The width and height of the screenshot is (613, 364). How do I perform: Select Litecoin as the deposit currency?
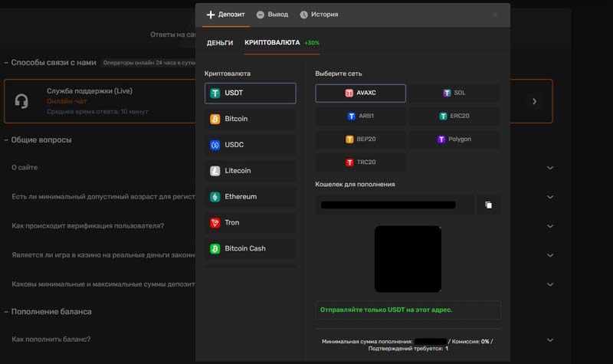(250, 171)
